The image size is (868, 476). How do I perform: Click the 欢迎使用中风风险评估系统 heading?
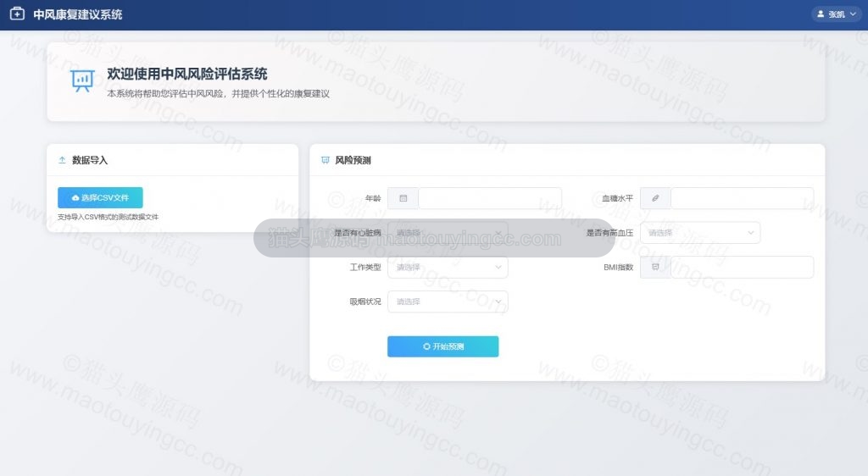187,74
